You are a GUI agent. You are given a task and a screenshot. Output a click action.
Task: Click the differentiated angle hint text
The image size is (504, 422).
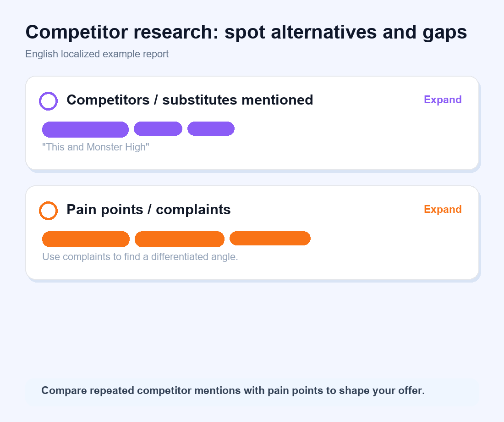point(140,257)
